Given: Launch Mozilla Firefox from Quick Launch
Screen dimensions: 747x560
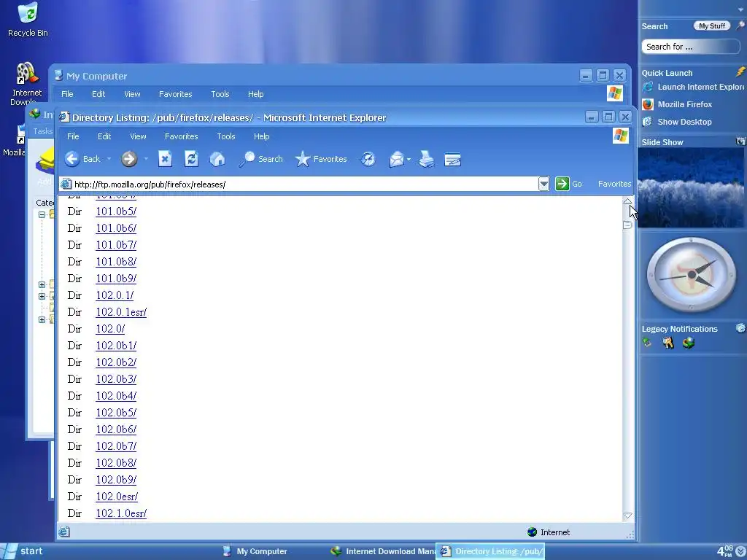Looking at the screenshot, I should click(677, 104).
